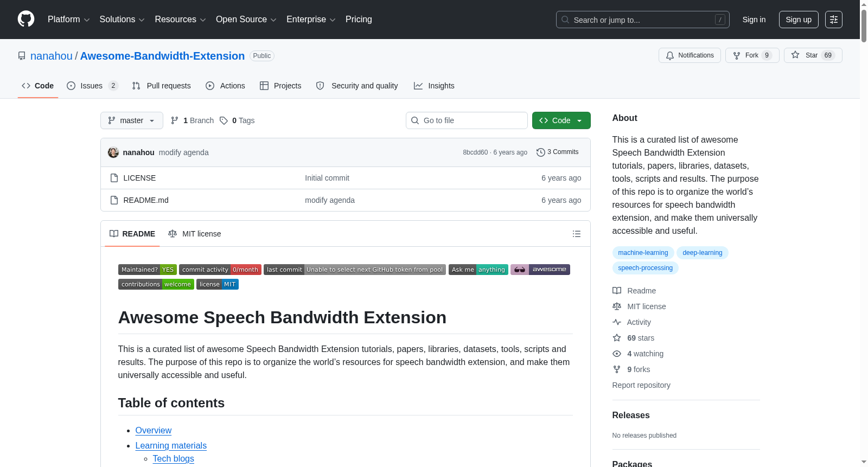Click the deep-learning topic tag
This screenshot has height=467, width=868.
point(703,253)
